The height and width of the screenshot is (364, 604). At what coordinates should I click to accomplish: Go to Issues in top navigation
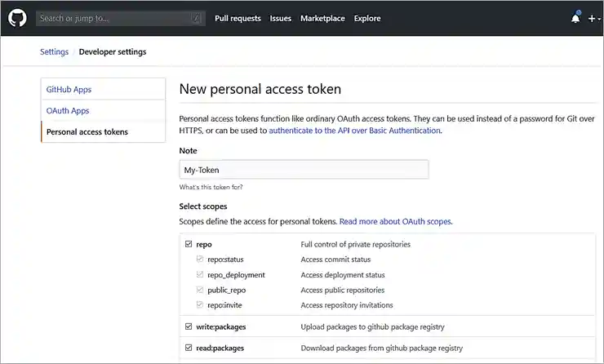coord(281,18)
